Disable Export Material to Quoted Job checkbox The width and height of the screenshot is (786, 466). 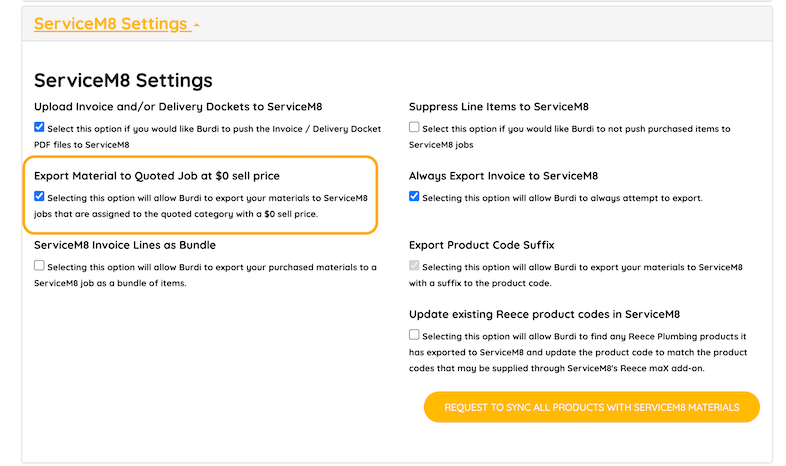39,197
